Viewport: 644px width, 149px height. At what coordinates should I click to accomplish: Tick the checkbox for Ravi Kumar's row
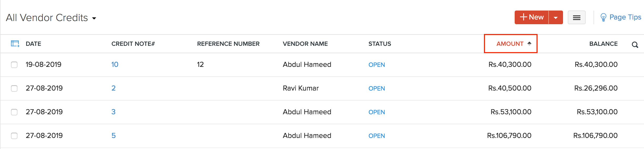pyautogui.click(x=14, y=88)
